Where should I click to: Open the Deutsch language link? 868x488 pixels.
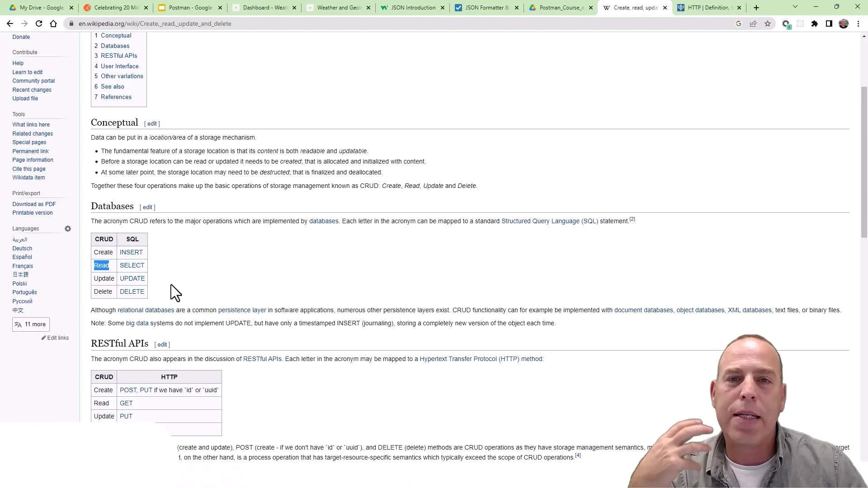pyautogui.click(x=22, y=248)
